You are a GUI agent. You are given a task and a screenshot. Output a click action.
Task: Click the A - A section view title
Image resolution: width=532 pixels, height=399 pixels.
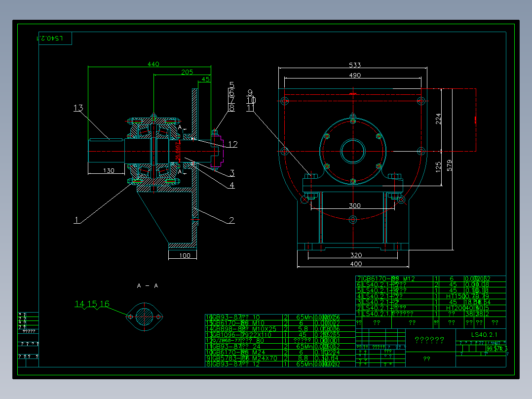click(148, 286)
